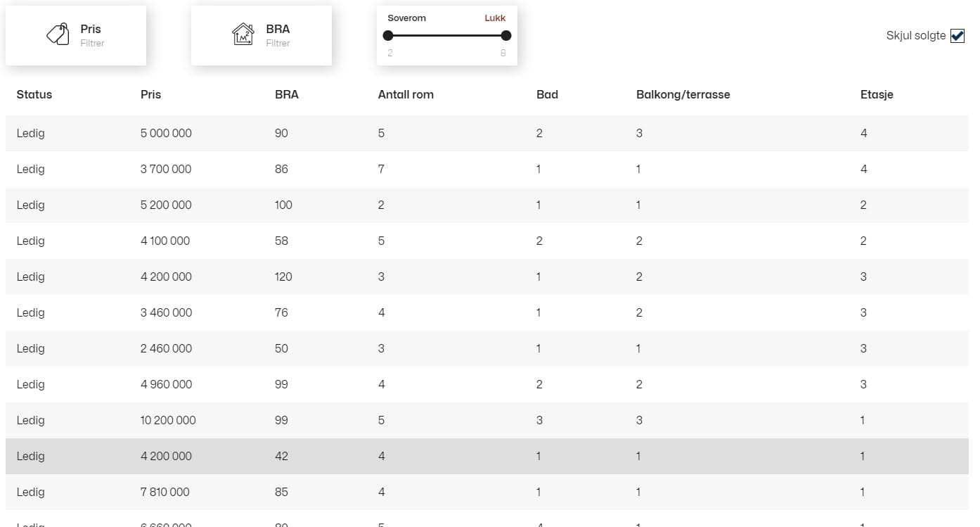This screenshot has width=980, height=527.
Task: Select the listing priced 4 960 000
Action: click(x=487, y=384)
